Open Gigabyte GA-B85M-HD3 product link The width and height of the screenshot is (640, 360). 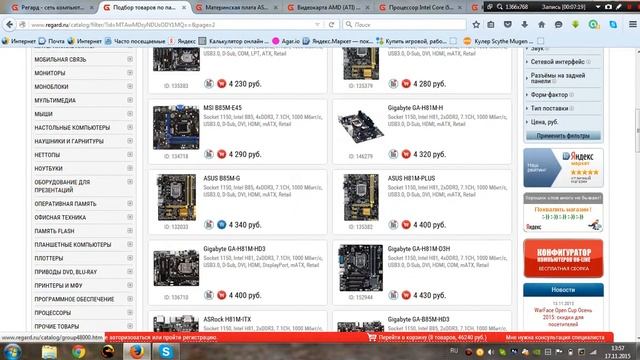click(x=418, y=319)
